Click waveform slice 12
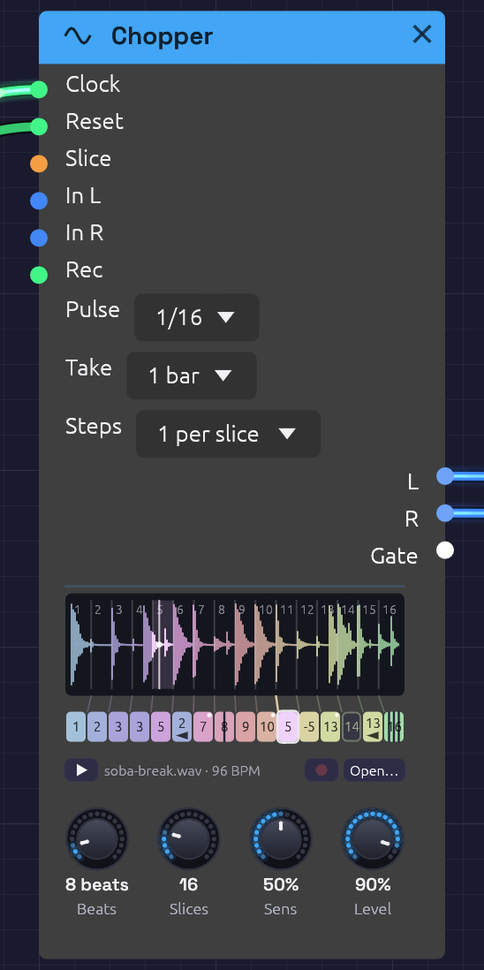484x970 pixels. (307, 644)
